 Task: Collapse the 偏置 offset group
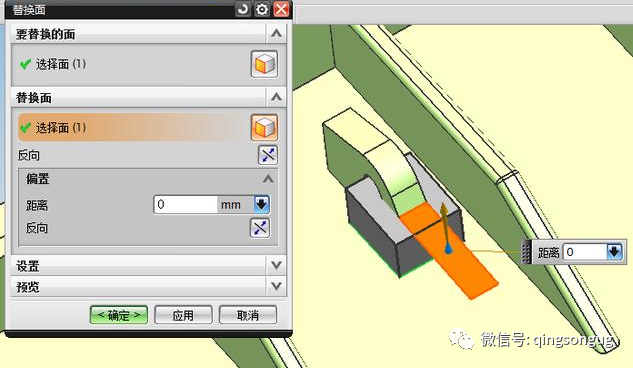pos(268,179)
